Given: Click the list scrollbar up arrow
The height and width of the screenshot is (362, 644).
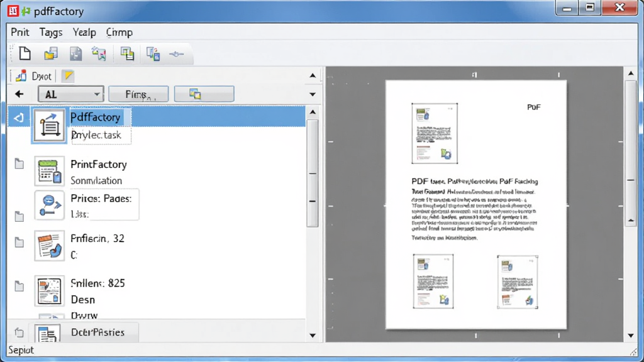Looking at the screenshot, I should [x=313, y=112].
